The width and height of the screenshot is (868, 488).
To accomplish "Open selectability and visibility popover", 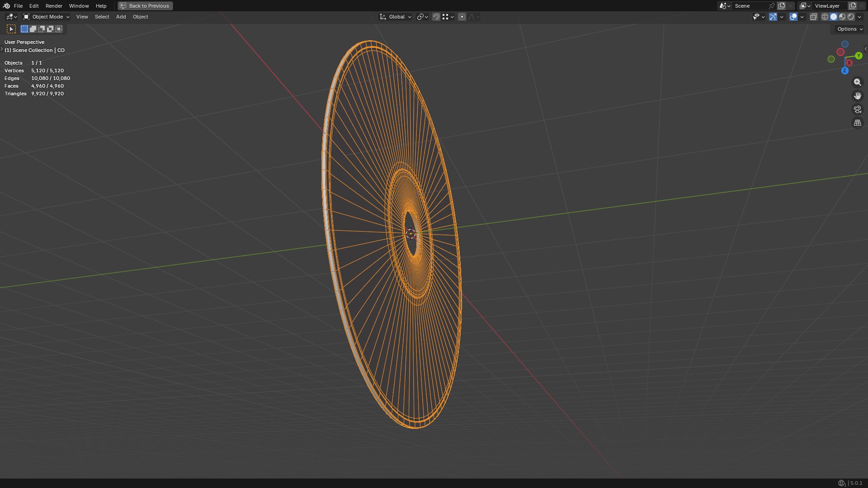I will click(x=759, y=17).
